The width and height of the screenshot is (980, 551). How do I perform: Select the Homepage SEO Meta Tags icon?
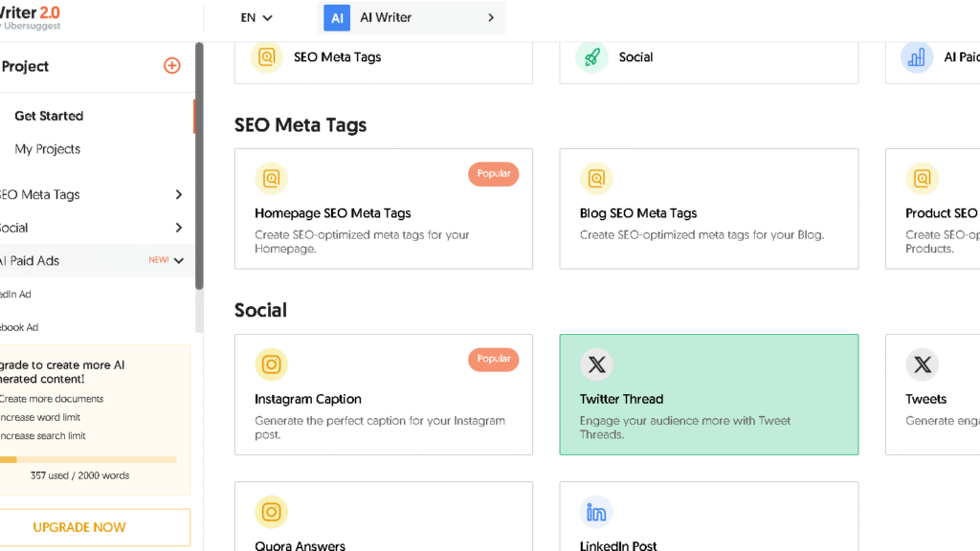pyautogui.click(x=271, y=179)
